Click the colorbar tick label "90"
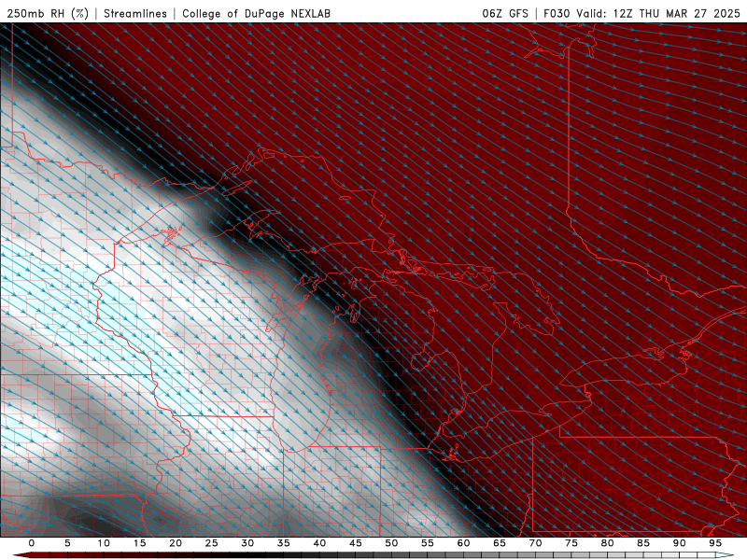Screen dimensions: 747x560 click(680, 543)
